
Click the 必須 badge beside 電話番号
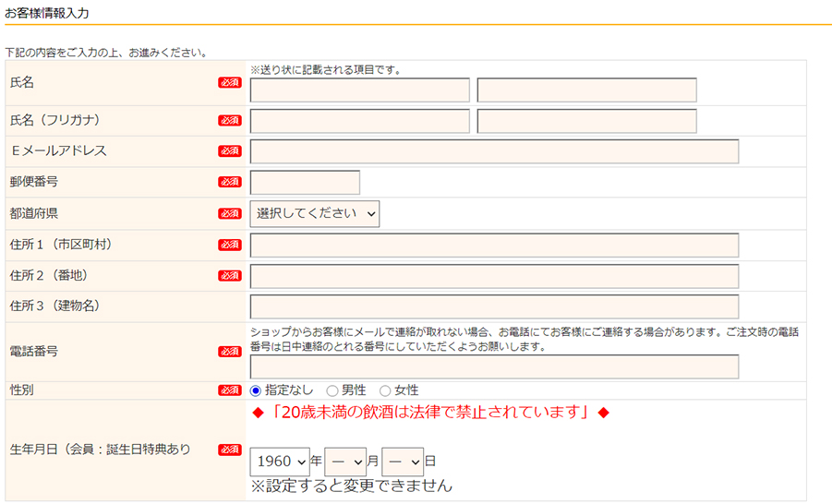click(x=229, y=352)
